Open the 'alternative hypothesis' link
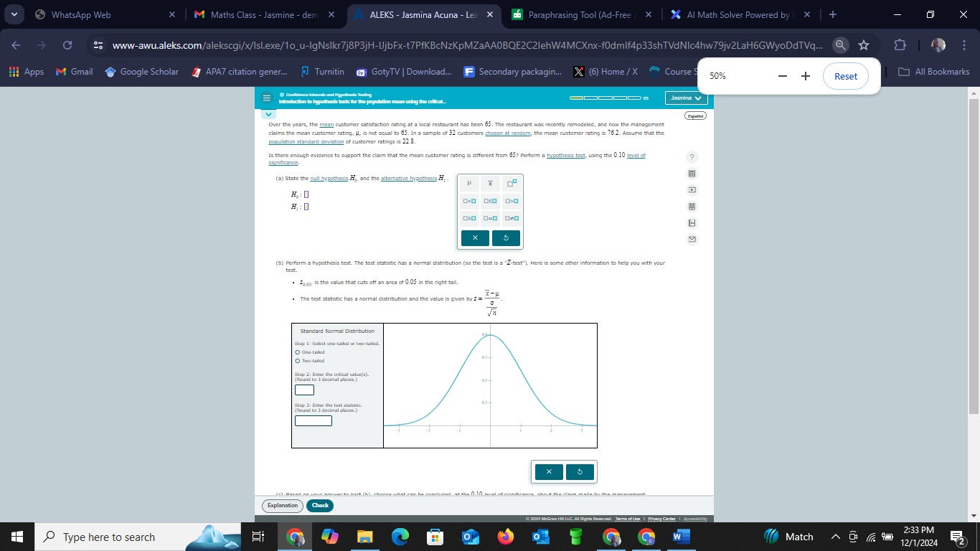 point(409,179)
